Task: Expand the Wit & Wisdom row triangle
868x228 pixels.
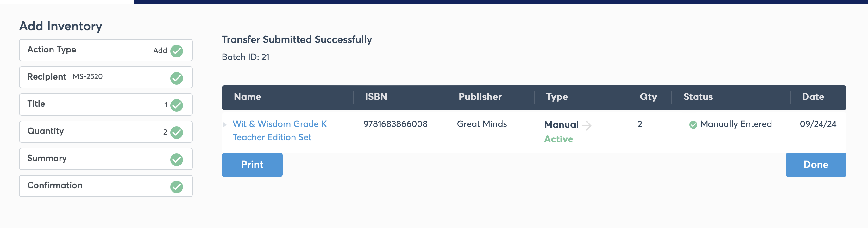Action: (225, 125)
